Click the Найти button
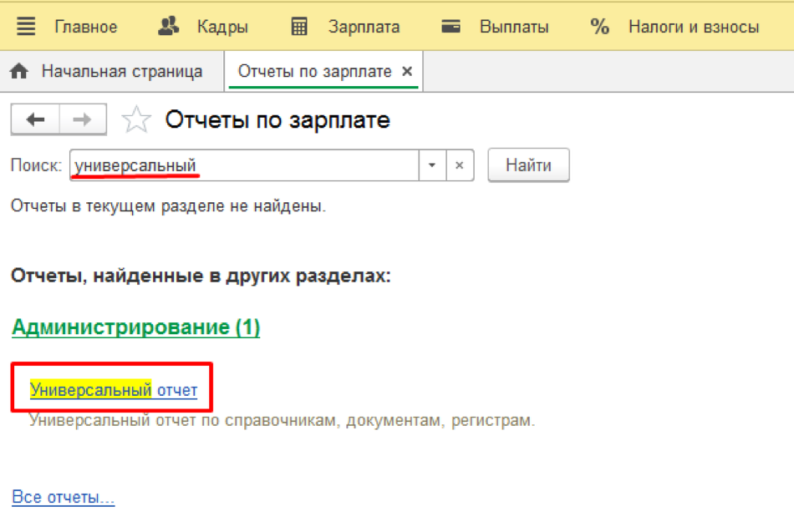794x532 pixels. point(528,165)
